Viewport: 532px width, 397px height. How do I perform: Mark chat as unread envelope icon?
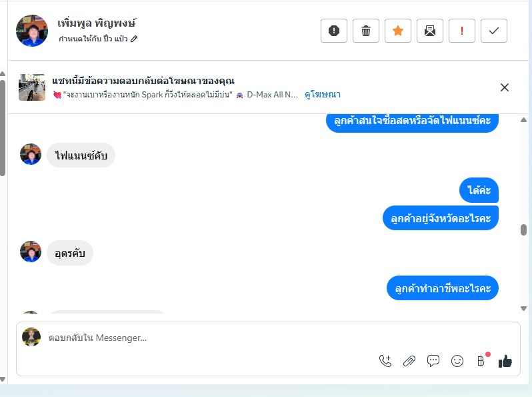(x=429, y=31)
